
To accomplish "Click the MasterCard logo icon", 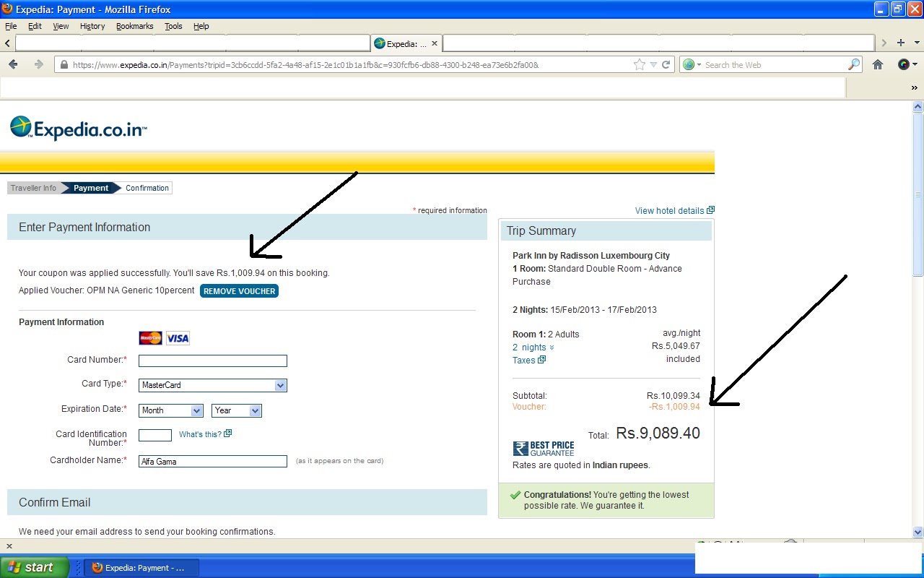I will 151,338.
